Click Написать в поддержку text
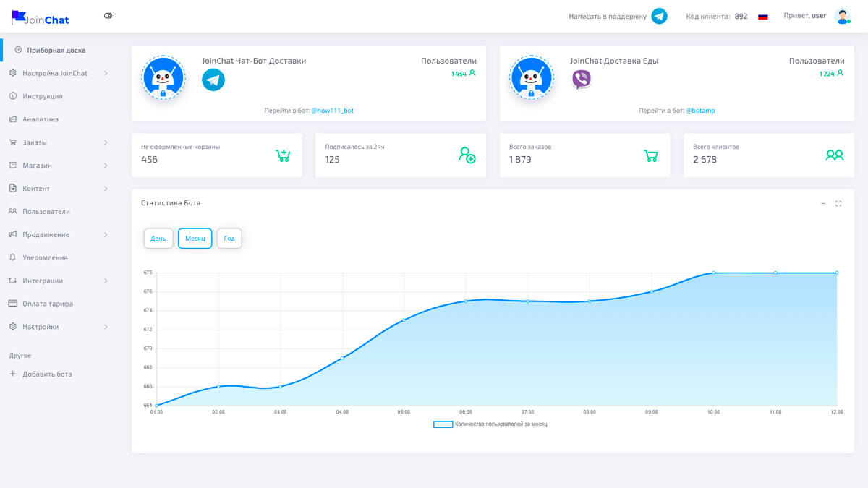This screenshot has width=868, height=488. tap(608, 16)
